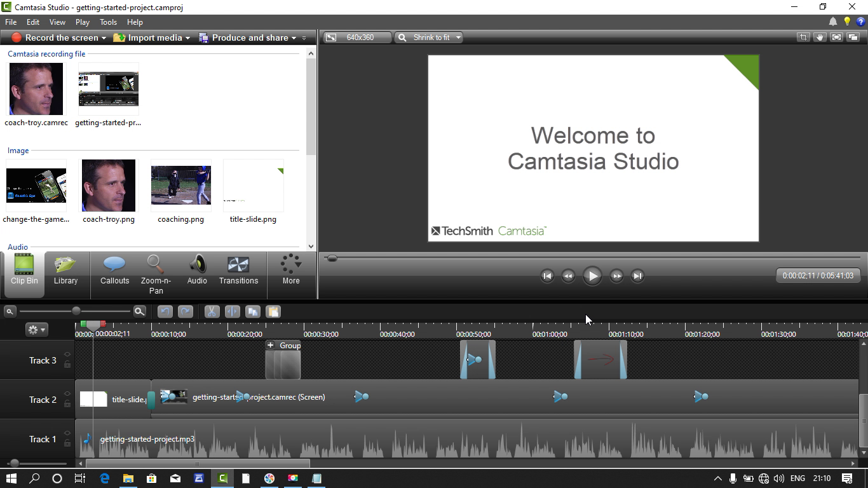Expand the toolbar overflow arrow
The height and width of the screenshot is (488, 868).
point(304,38)
